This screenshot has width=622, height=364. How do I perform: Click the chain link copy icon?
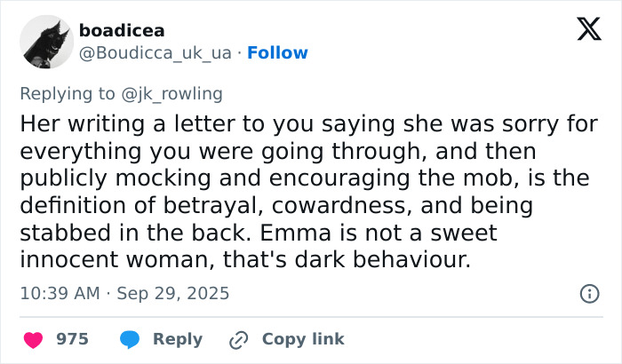point(237,339)
